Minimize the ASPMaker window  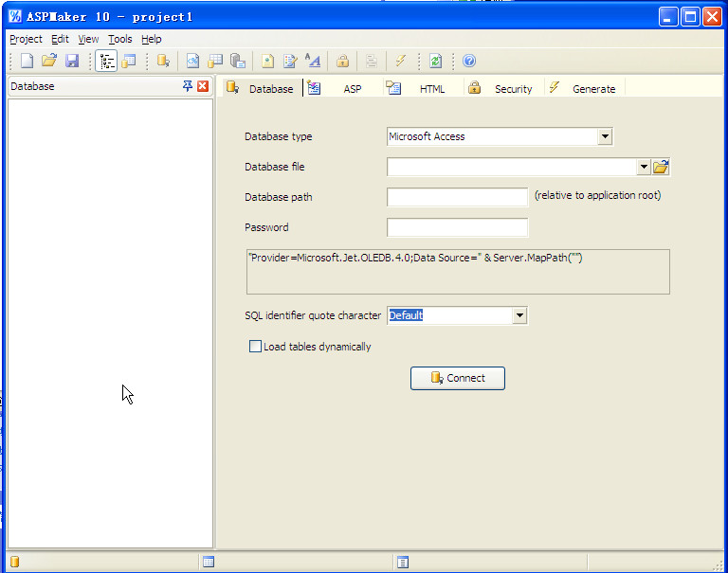(x=668, y=17)
